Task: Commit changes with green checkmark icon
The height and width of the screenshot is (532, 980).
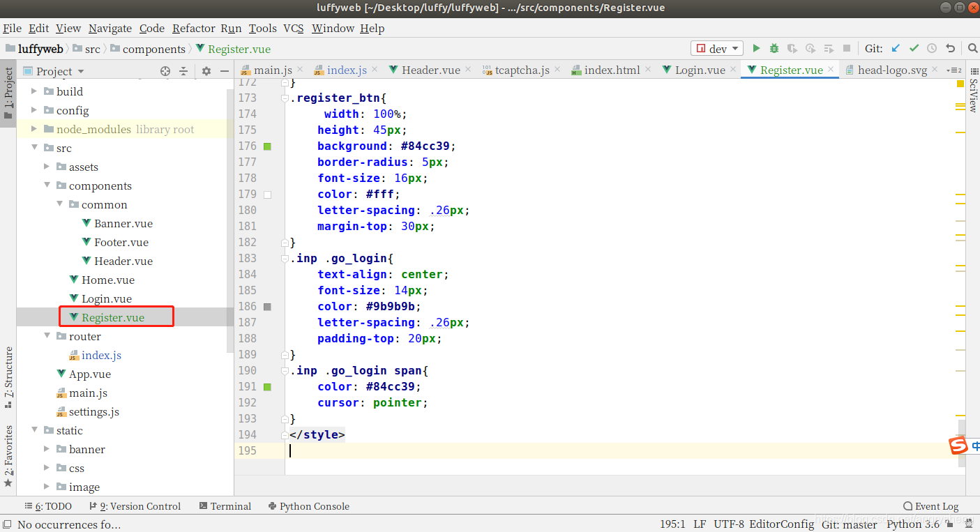Action: [914, 49]
